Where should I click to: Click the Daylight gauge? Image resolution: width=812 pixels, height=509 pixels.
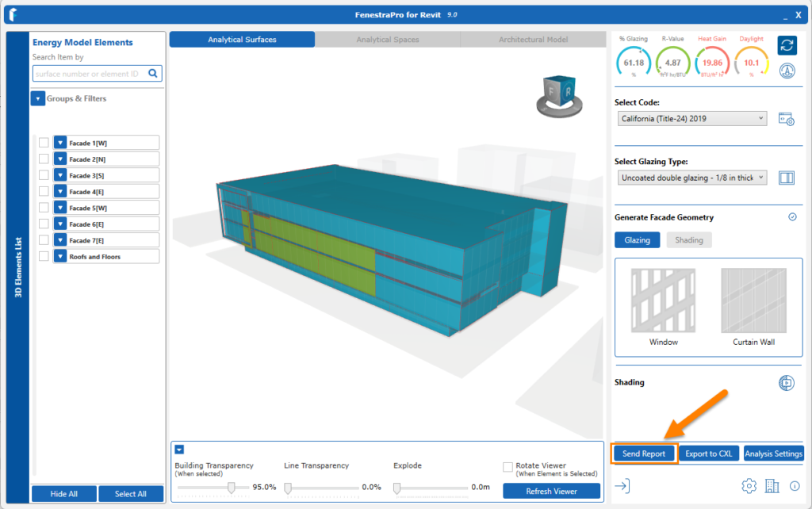pyautogui.click(x=752, y=63)
